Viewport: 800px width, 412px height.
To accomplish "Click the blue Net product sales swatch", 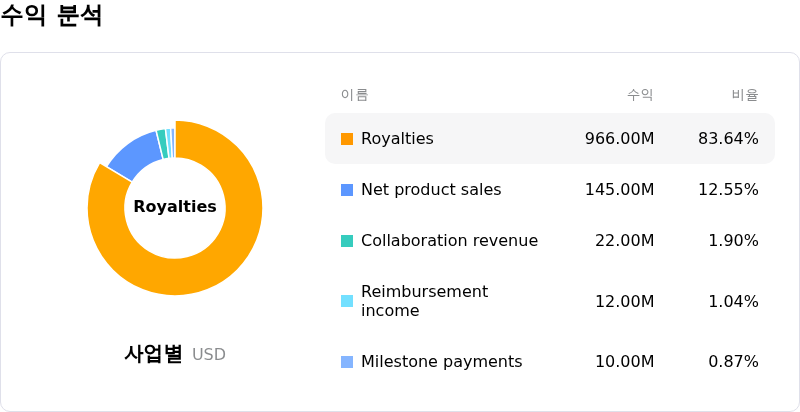I will click(x=347, y=190).
